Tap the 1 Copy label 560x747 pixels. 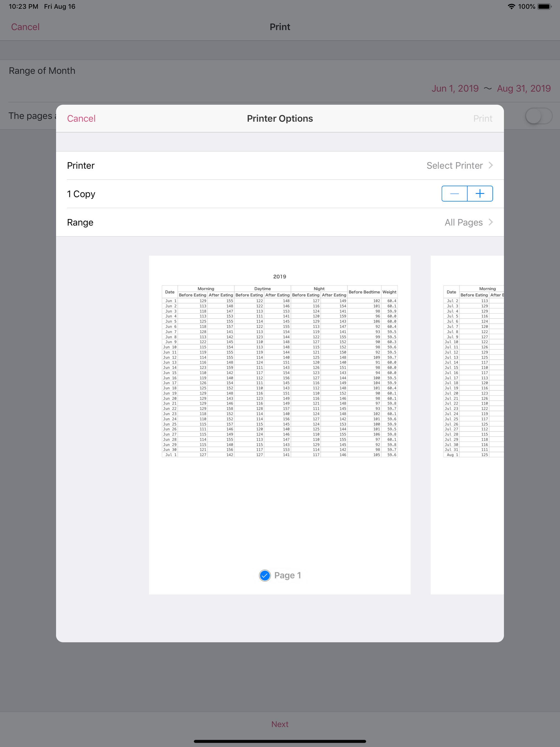[81, 194]
